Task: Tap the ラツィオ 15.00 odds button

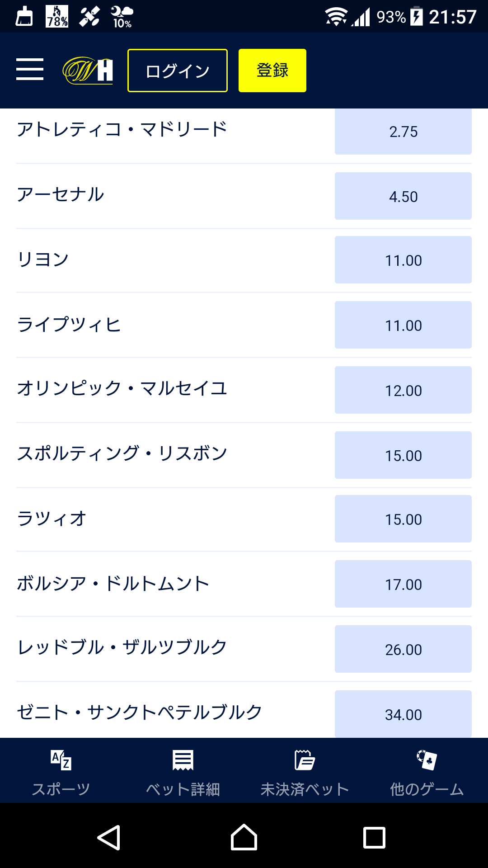Action: pyautogui.click(x=403, y=519)
